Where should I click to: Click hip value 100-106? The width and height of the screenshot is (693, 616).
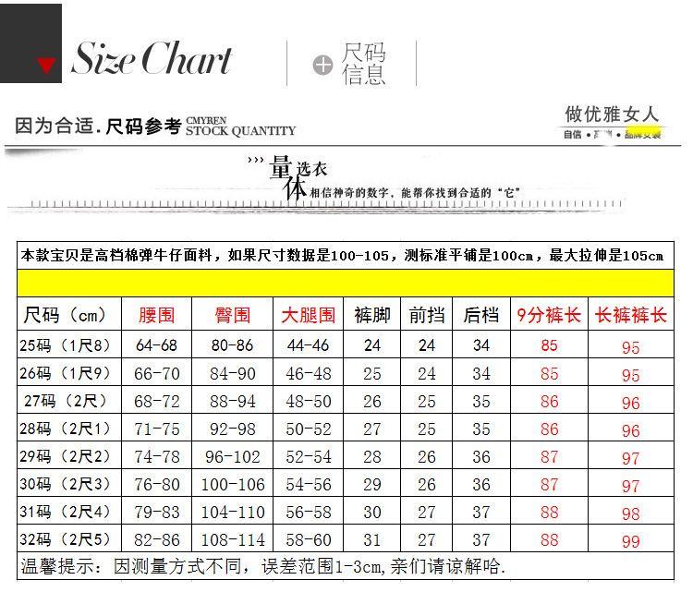(x=233, y=485)
